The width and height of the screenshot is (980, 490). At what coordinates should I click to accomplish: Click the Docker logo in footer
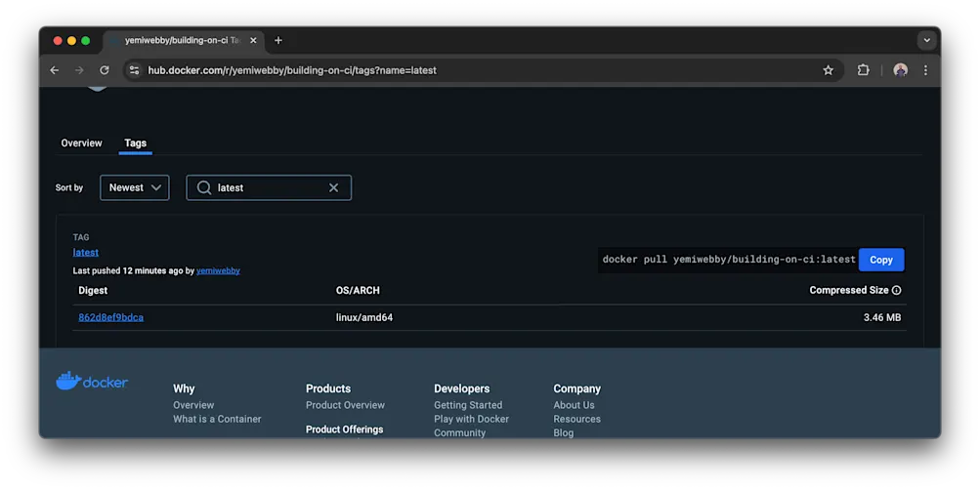click(x=92, y=381)
